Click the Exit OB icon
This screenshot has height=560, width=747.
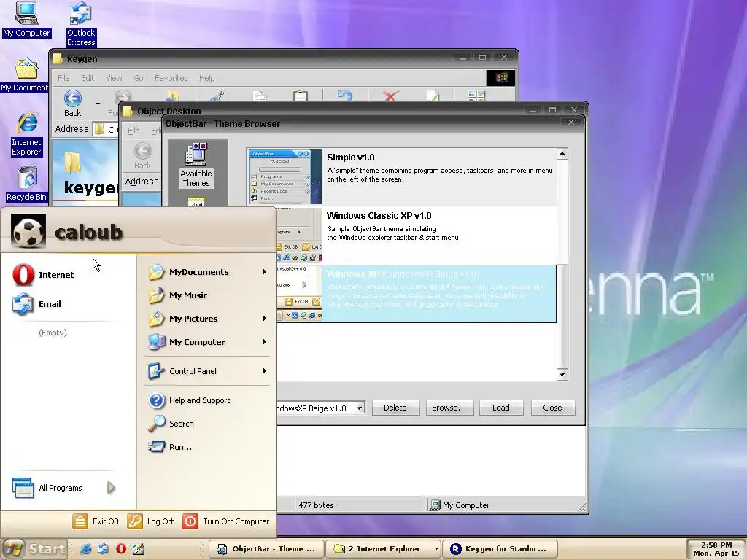pos(80,521)
